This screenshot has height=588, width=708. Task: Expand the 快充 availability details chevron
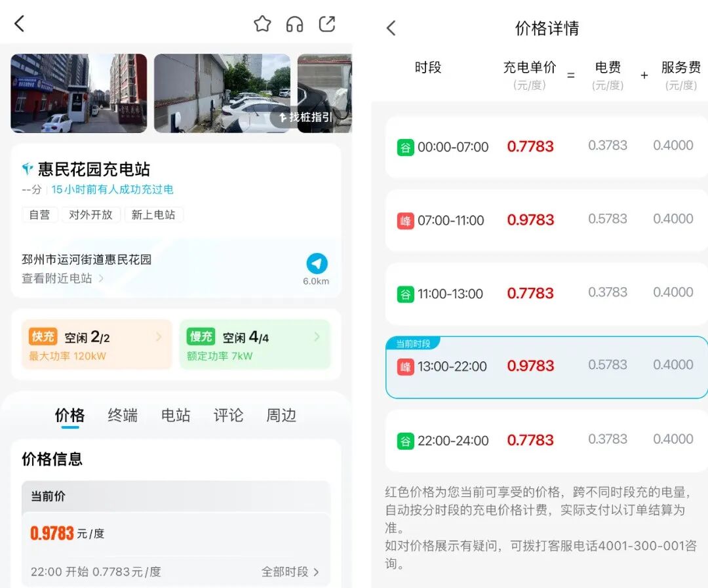pos(157,336)
